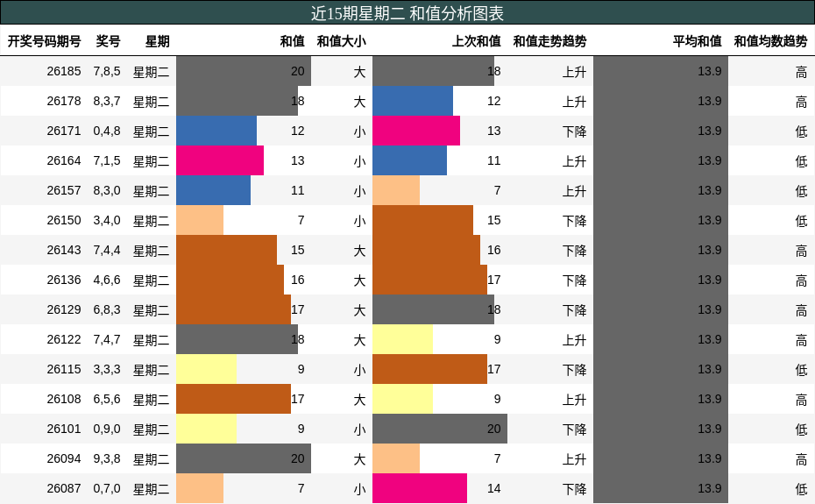Click the 上次和值 value 12 in row 26178

click(493, 101)
